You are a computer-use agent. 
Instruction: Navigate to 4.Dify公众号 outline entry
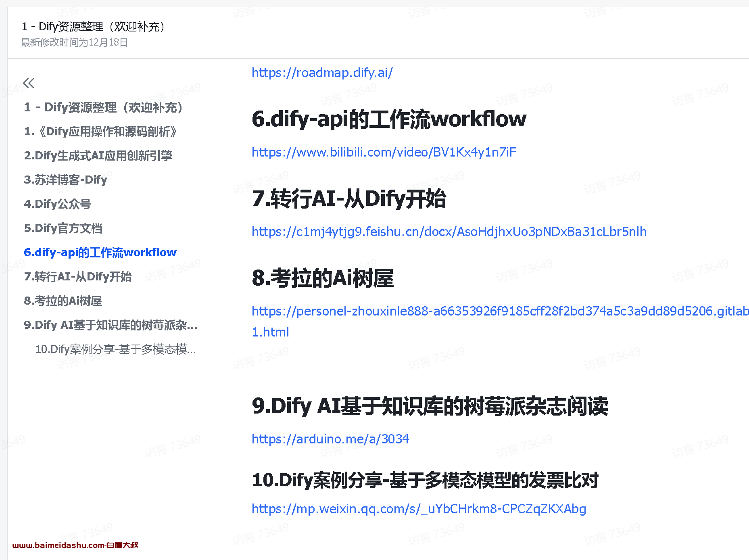point(58,204)
